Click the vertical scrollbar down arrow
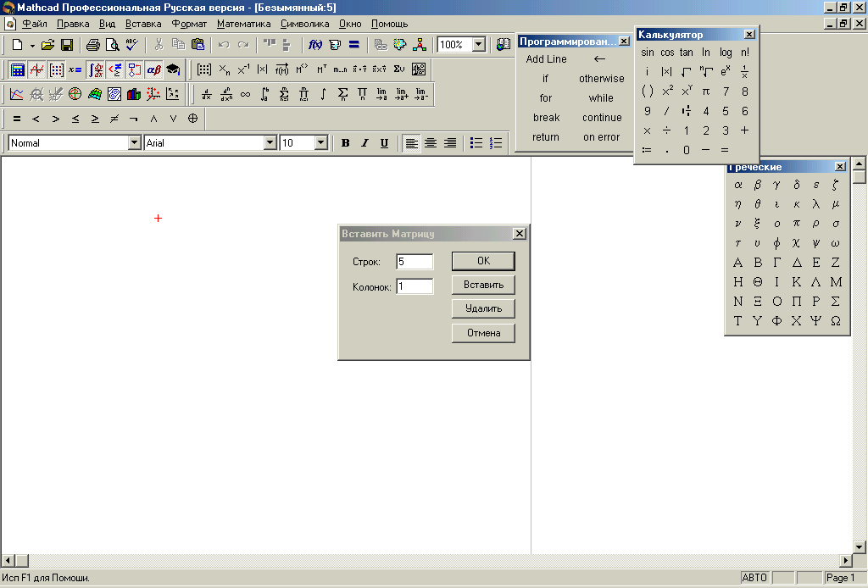This screenshot has width=868, height=588. [x=860, y=547]
